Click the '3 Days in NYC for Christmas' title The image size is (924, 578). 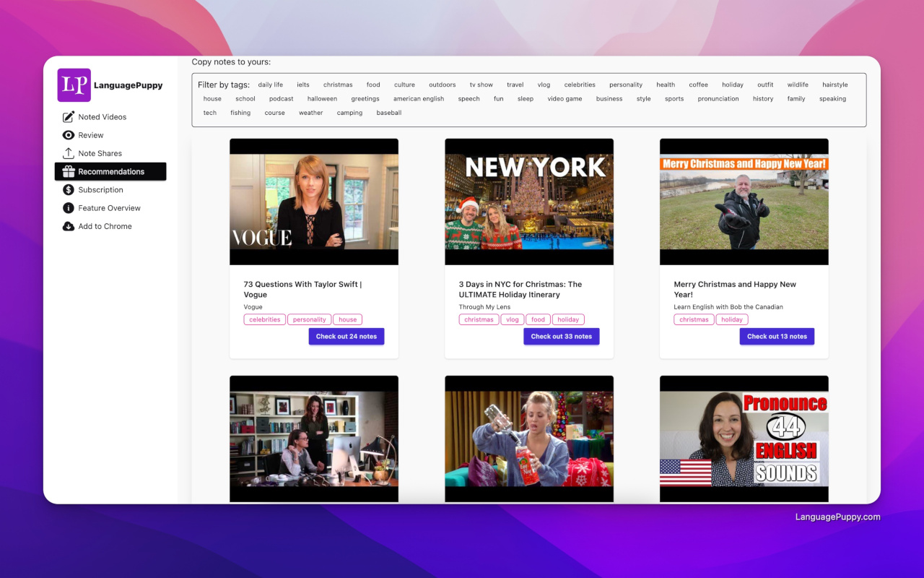[x=520, y=290]
